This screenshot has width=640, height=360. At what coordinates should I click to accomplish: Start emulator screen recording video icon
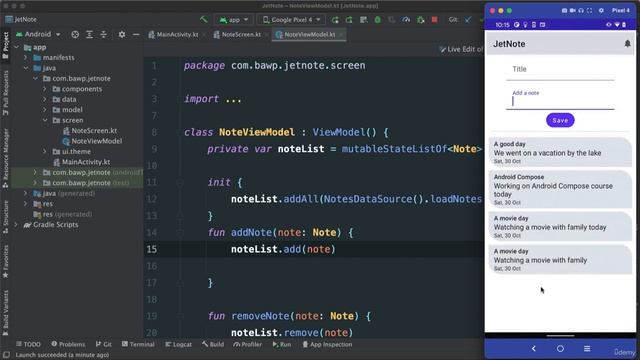coord(573,11)
